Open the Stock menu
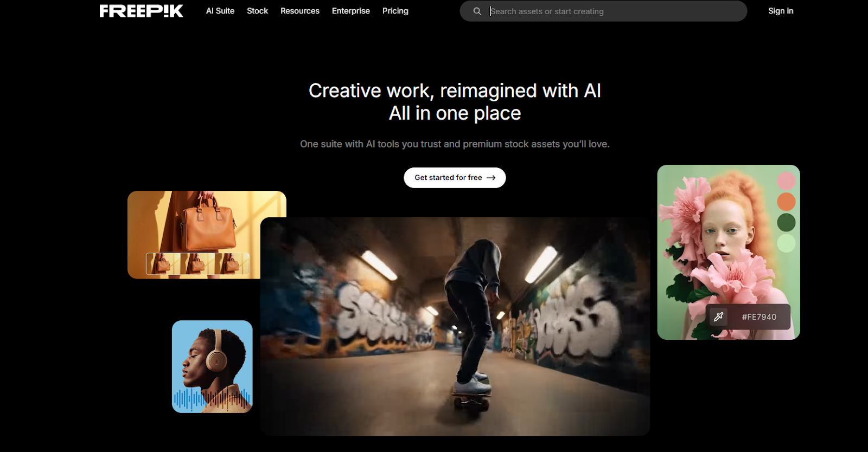The image size is (868, 452). point(257,11)
